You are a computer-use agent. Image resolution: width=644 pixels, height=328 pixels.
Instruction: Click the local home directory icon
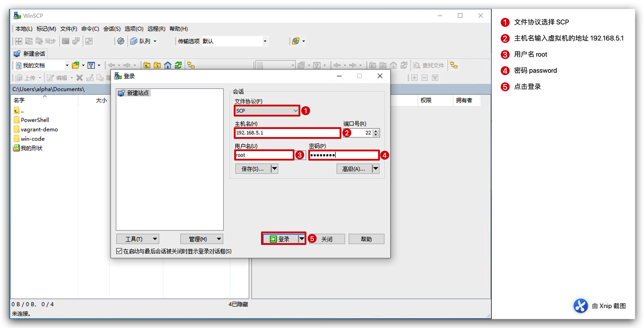pyautogui.click(x=168, y=66)
